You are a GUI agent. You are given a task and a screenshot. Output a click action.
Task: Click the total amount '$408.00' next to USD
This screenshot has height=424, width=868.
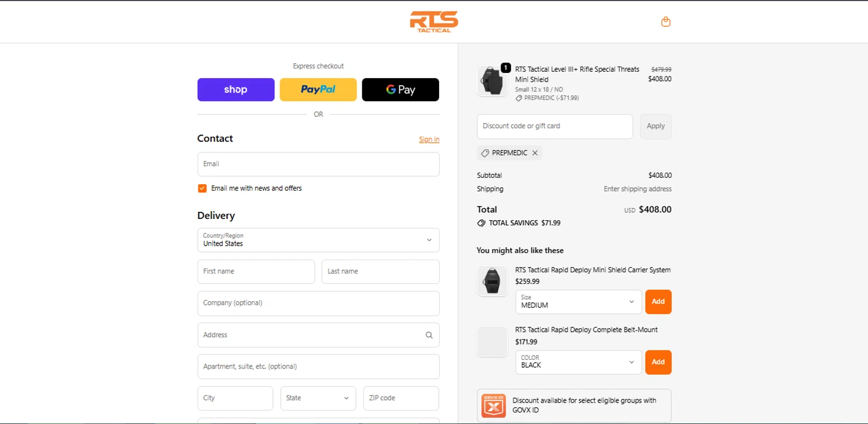point(655,210)
